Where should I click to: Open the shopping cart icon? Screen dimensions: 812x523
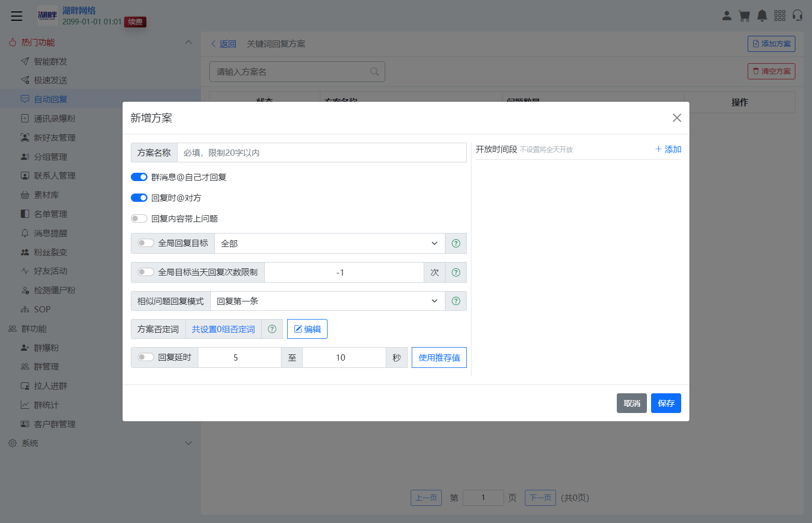[745, 16]
